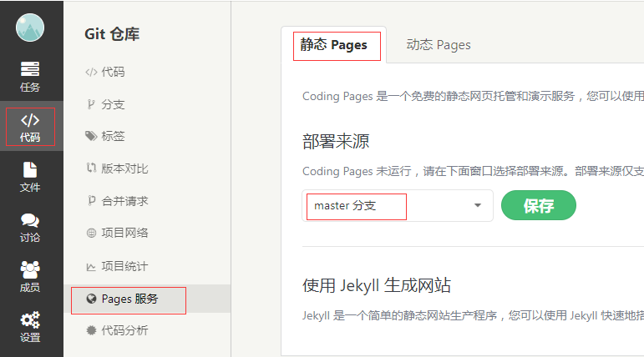Click the chart icon beside 项目统计
The height and width of the screenshot is (357, 644).
click(x=91, y=267)
